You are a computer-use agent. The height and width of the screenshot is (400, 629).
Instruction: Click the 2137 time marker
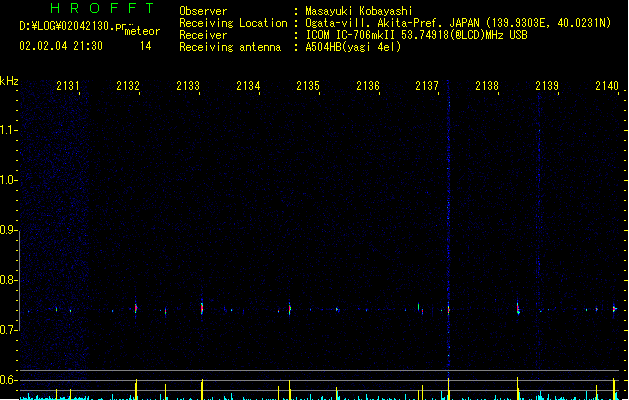click(427, 85)
